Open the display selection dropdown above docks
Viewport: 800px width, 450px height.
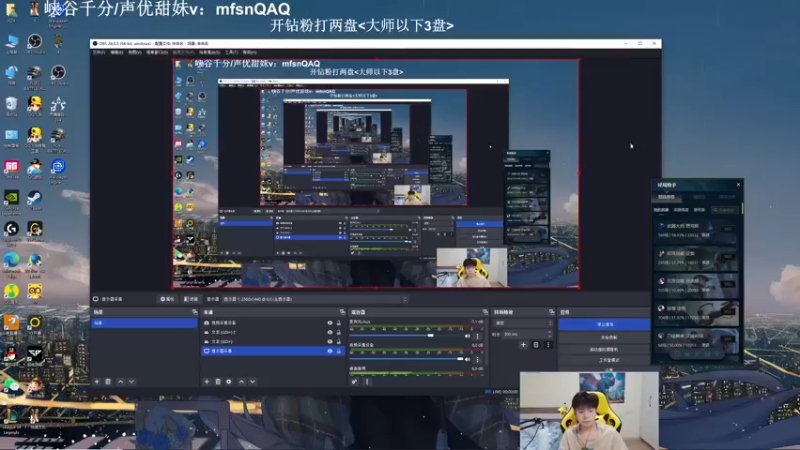pyautogui.click(x=315, y=299)
